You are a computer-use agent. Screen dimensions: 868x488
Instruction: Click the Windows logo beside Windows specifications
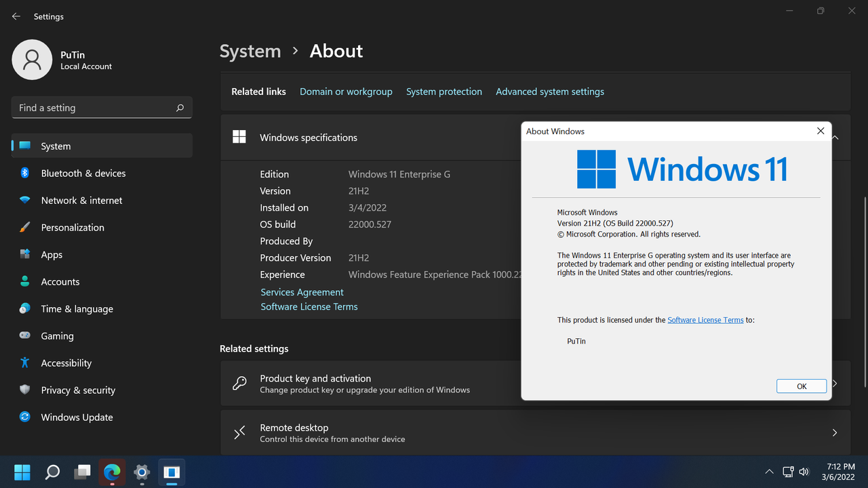pos(239,137)
